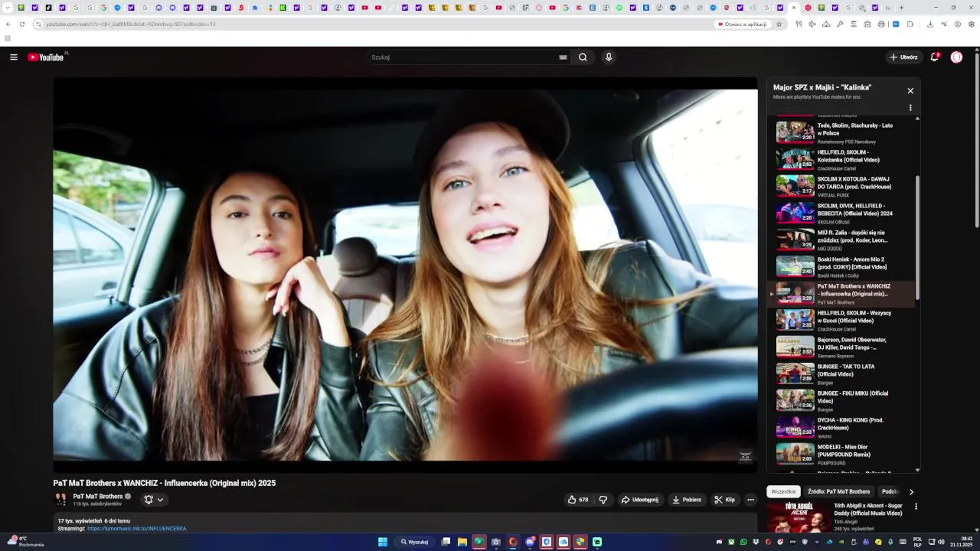Open the lumomusic streaming link
Screen dimensions: 980x551
[136, 528]
